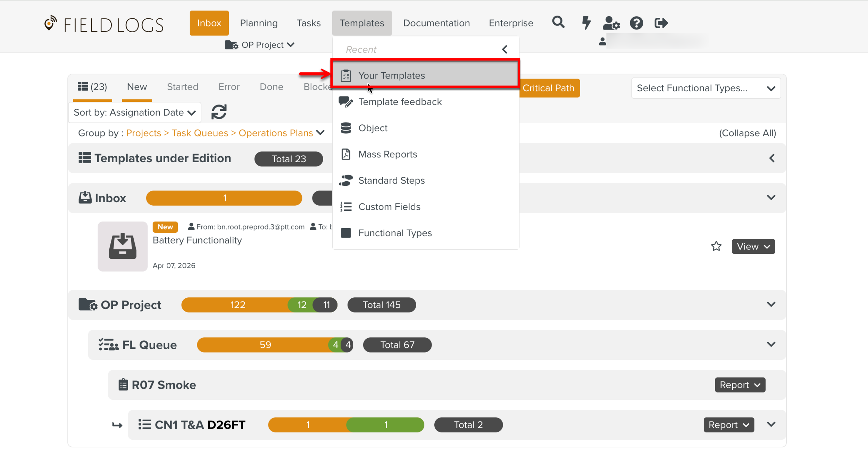Open the user settings gear icon
The height and width of the screenshot is (463, 868).
pyautogui.click(x=611, y=23)
